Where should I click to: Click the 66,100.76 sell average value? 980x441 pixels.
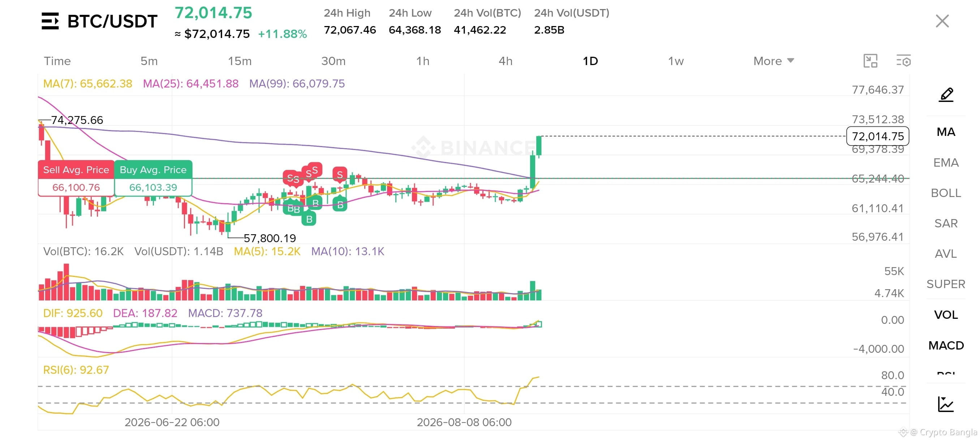[x=76, y=187]
